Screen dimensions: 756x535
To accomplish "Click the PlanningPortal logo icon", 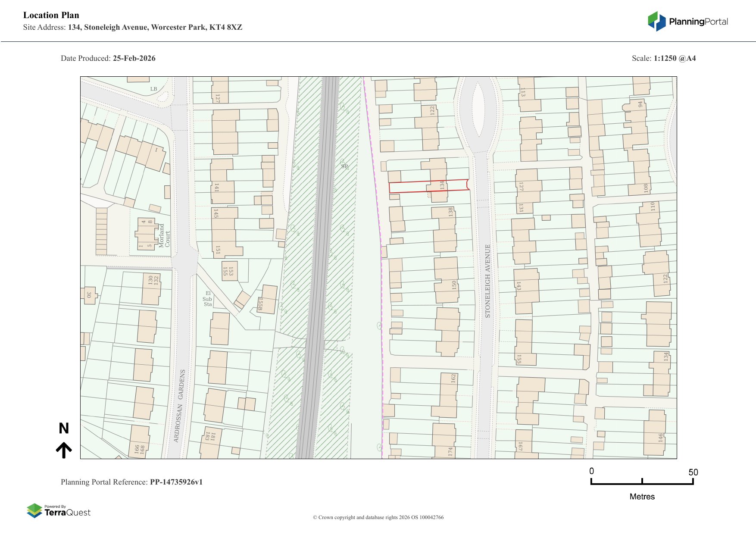I will coord(656,21).
